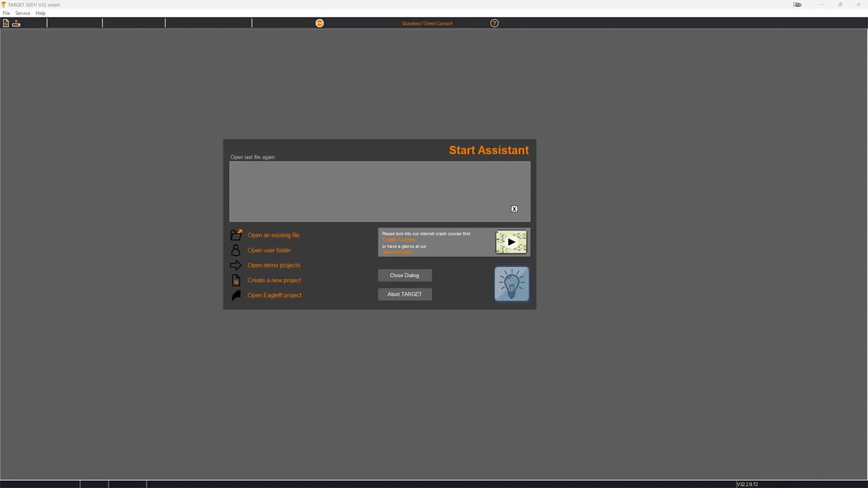Click the user folder person icon
This screenshot has width=868, height=488.
tap(235, 250)
